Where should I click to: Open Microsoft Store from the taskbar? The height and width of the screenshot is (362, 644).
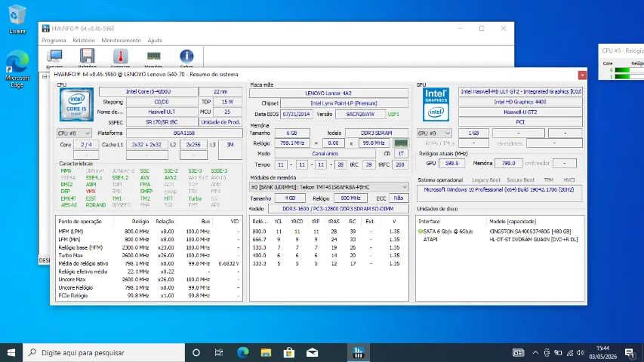[288, 352]
